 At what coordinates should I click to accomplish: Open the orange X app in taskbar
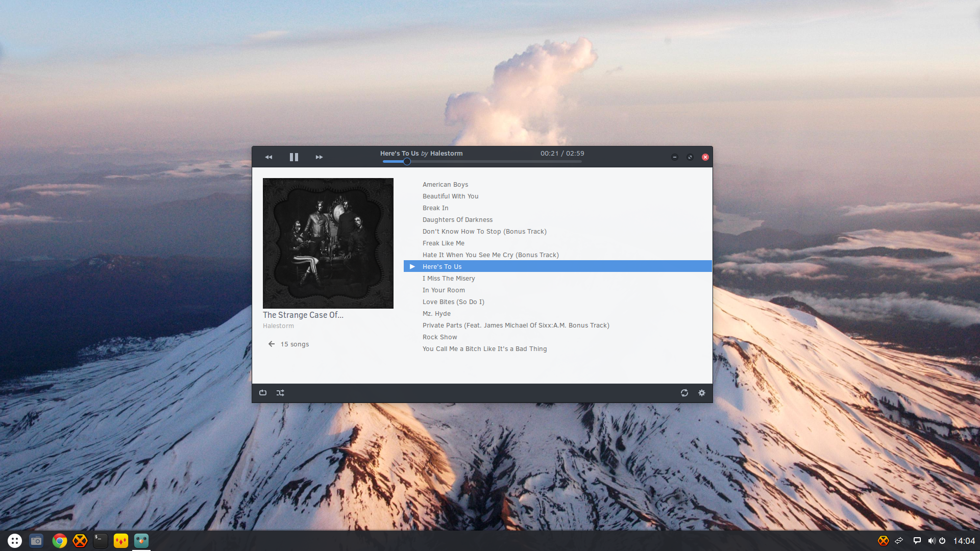tap(80, 541)
